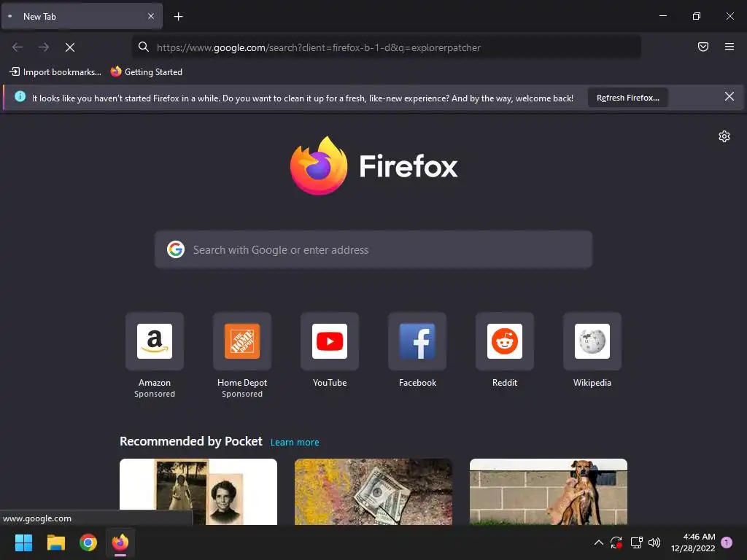The image size is (747, 560).
Task: Open the Pocket story showing dollar bills
Action: click(x=373, y=492)
